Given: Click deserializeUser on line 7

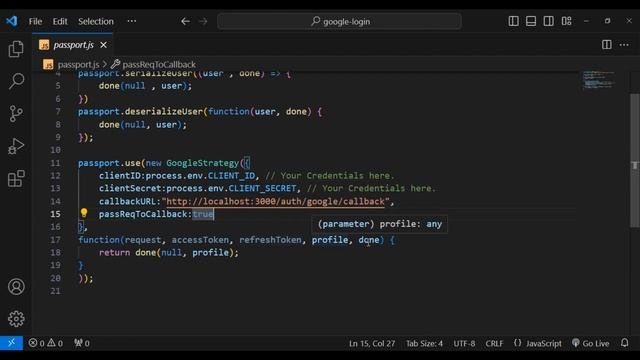Looking at the screenshot, I should click(x=164, y=111).
